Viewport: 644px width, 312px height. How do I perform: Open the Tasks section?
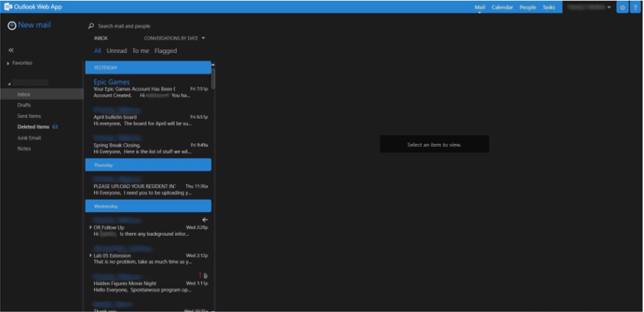[549, 8]
